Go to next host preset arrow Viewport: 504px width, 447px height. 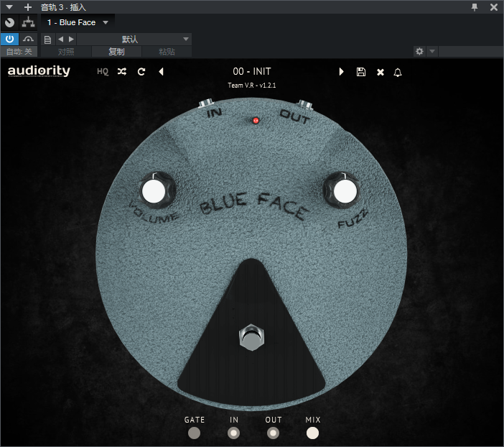(71, 40)
